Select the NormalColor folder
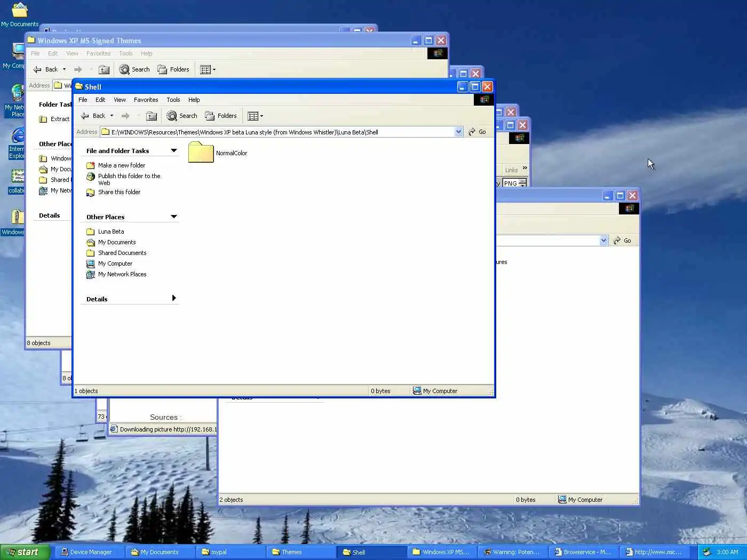 click(x=218, y=153)
